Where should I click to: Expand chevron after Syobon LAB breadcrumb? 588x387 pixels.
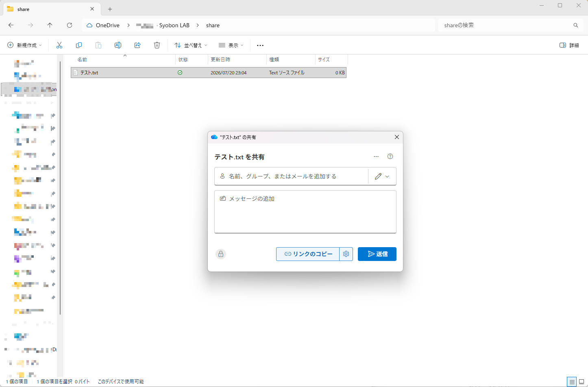[198, 25]
